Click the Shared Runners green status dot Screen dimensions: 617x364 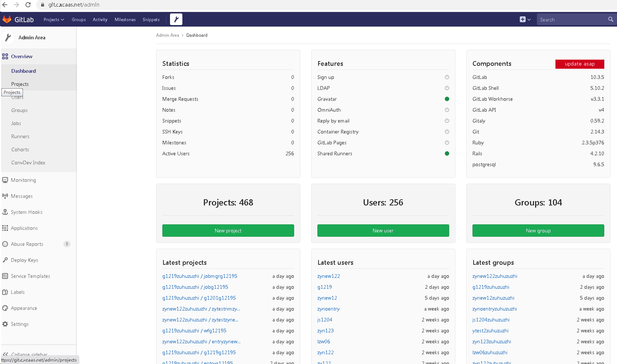[x=447, y=153]
